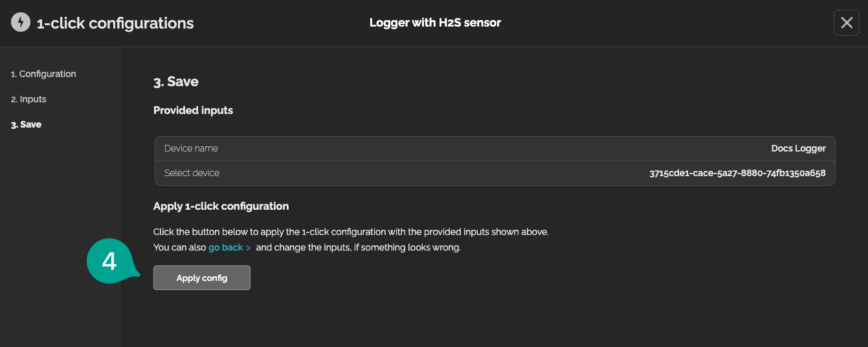Click the 3. Save section heading

176,82
